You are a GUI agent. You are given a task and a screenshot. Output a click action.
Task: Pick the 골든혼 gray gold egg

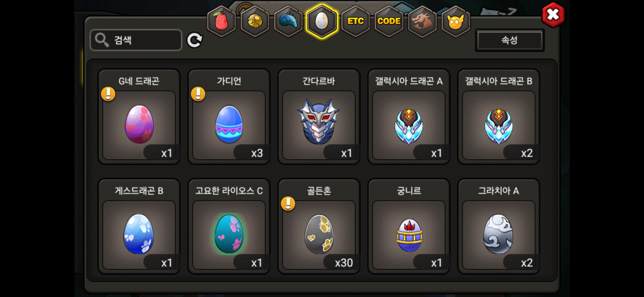tap(319, 226)
